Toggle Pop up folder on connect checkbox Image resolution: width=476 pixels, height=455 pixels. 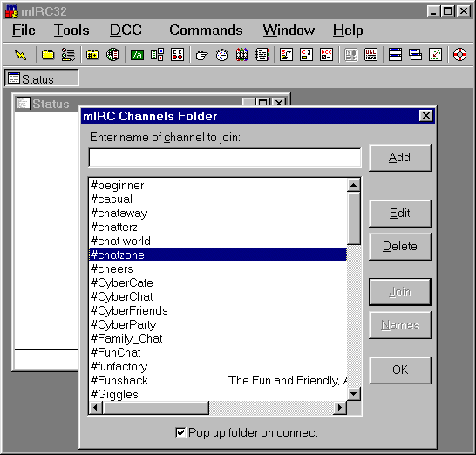(180, 432)
